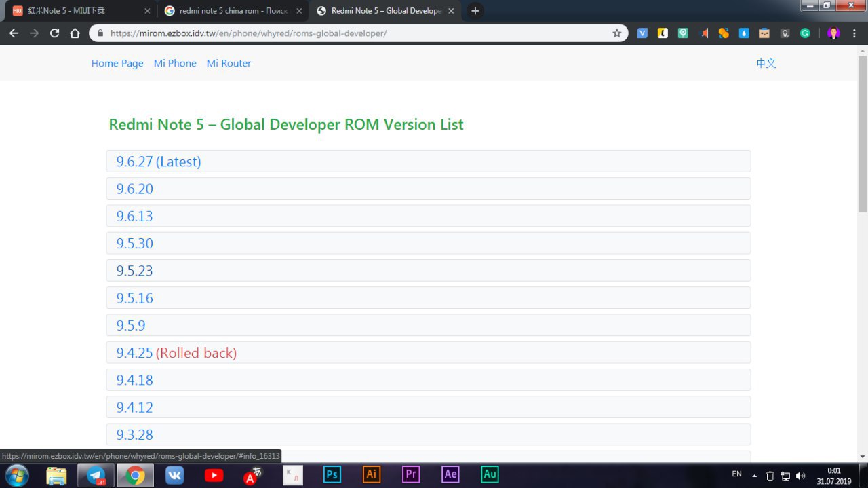The height and width of the screenshot is (488, 868).
Task: Open the blue V extension
Action: (x=642, y=33)
